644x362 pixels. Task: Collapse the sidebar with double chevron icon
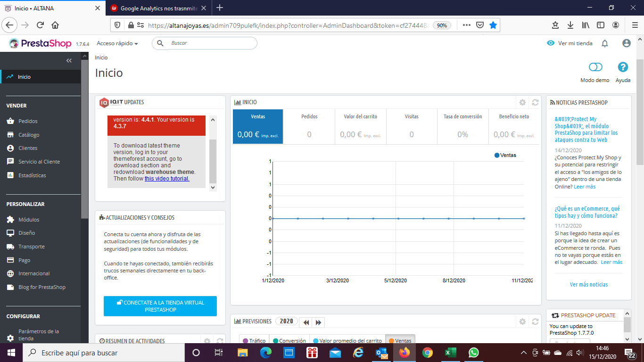pyautogui.click(x=69, y=61)
